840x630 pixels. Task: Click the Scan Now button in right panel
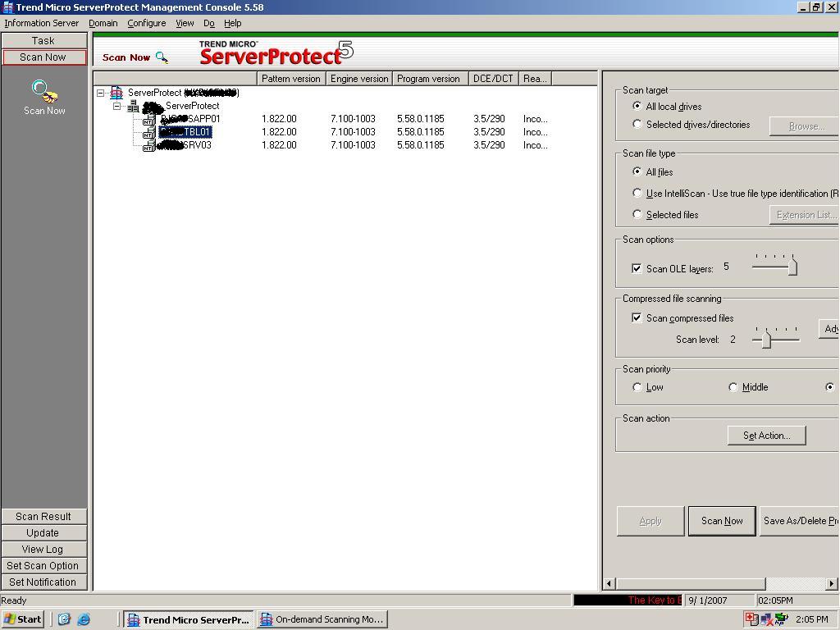pyautogui.click(x=721, y=520)
